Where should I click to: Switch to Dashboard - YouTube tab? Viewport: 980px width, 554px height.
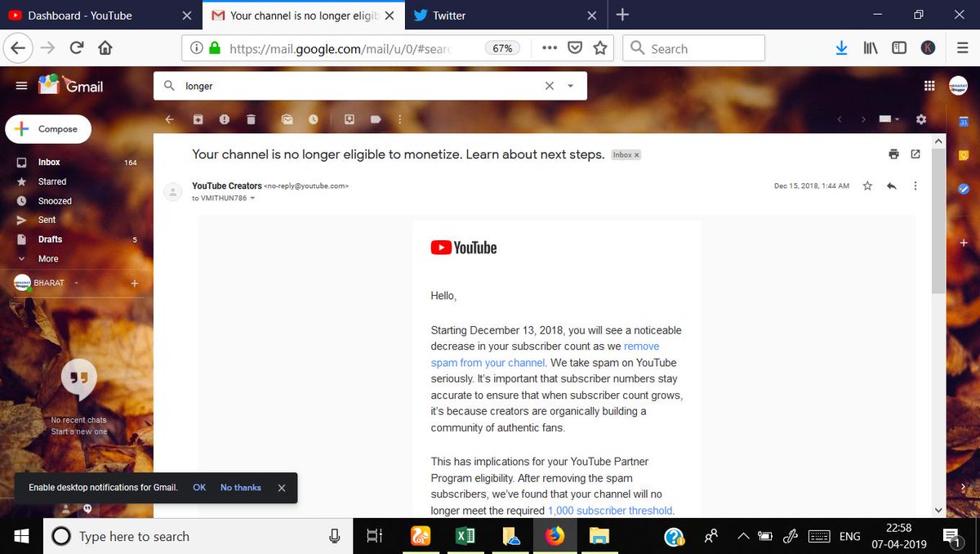(100, 15)
